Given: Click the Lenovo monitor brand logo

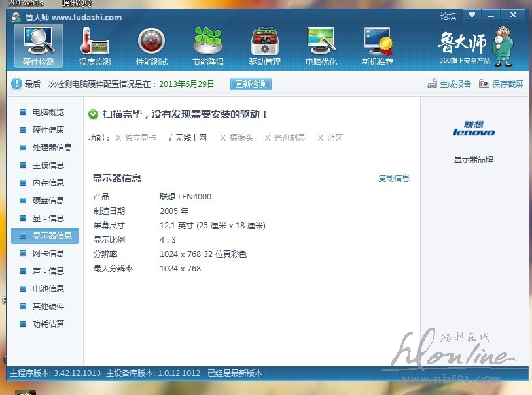Looking at the screenshot, I should tap(474, 129).
